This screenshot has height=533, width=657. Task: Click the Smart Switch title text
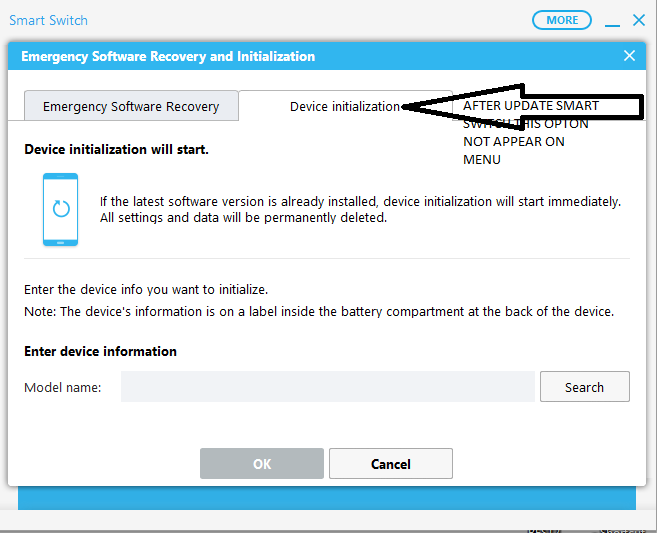point(49,20)
